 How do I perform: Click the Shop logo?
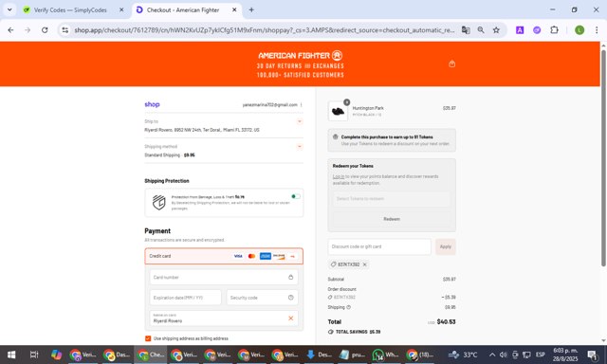coord(152,104)
